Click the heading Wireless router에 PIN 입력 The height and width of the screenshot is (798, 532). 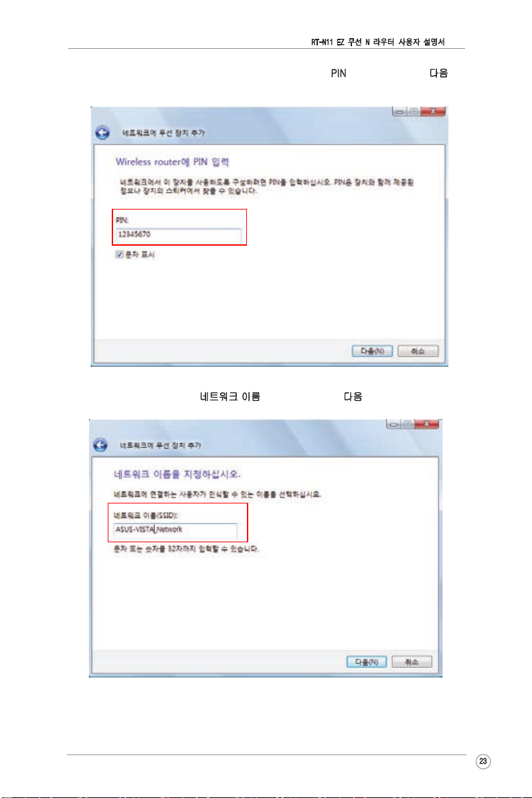pyautogui.click(x=172, y=162)
